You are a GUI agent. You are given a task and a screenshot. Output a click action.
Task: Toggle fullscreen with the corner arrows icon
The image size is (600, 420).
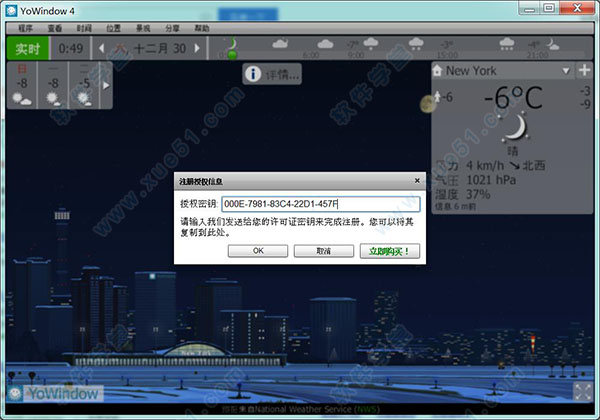coord(583,392)
